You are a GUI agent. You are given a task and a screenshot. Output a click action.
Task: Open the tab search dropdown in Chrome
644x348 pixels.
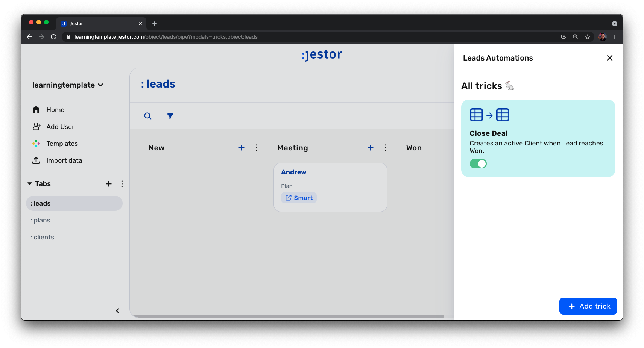click(615, 24)
